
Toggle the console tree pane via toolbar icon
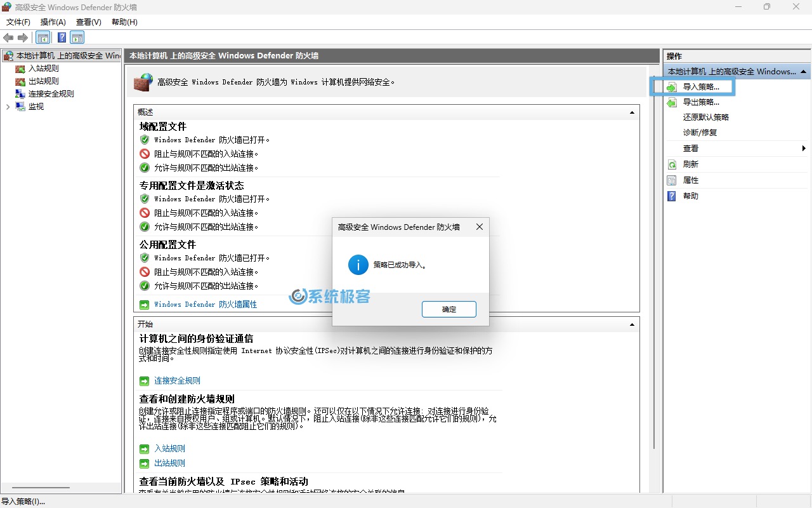pyautogui.click(x=43, y=37)
